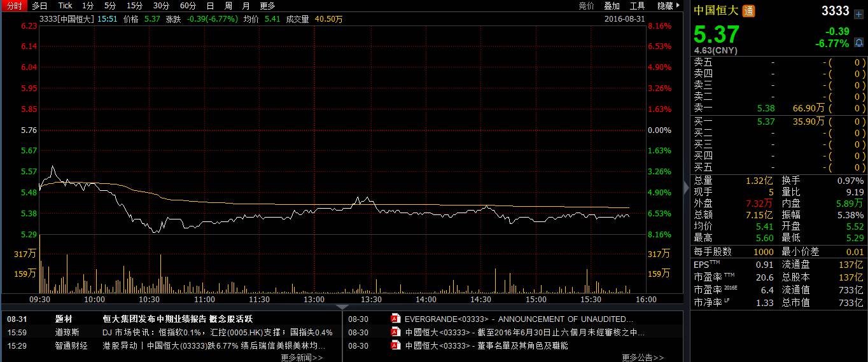Click the 卖一 volume 66.90万
Image resolution: width=868 pixels, height=362 pixels.
pos(808,109)
